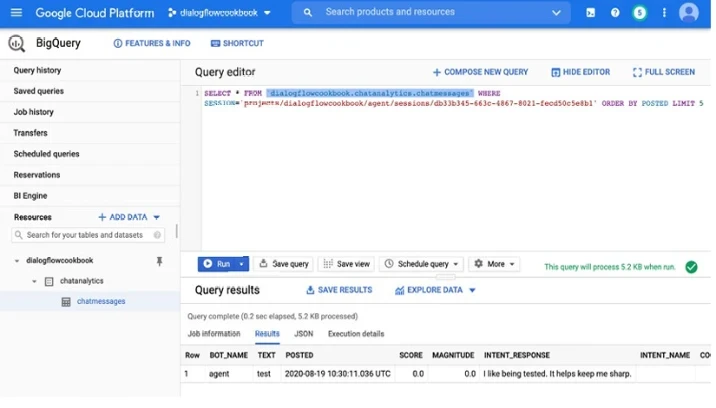Switch to the JSON tab
The image size is (716, 408).
304,334
